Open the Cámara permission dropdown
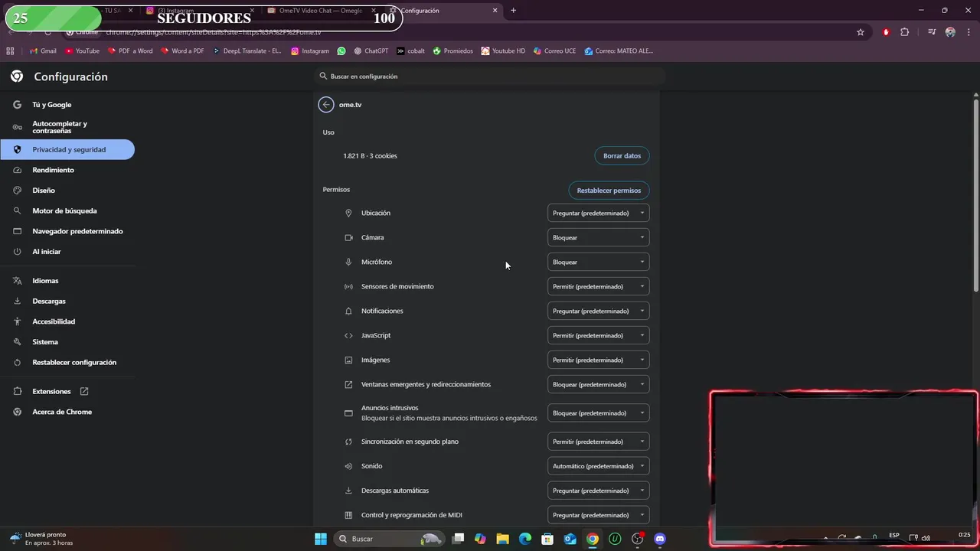Image resolution: width=980 pixels, height=551 pixels. click(x=599, y=237)
